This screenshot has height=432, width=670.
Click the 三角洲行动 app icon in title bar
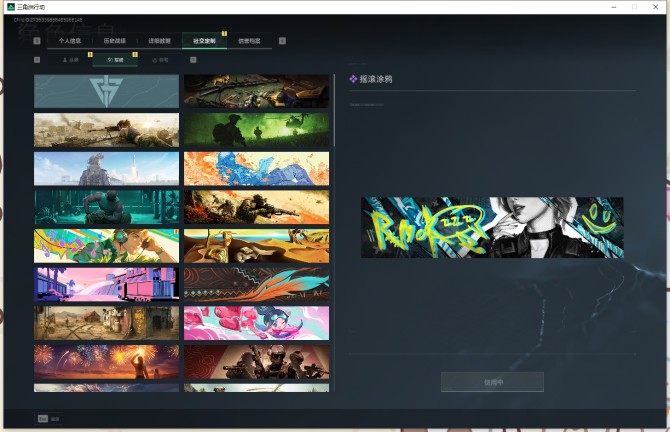(x=11, y=7)
